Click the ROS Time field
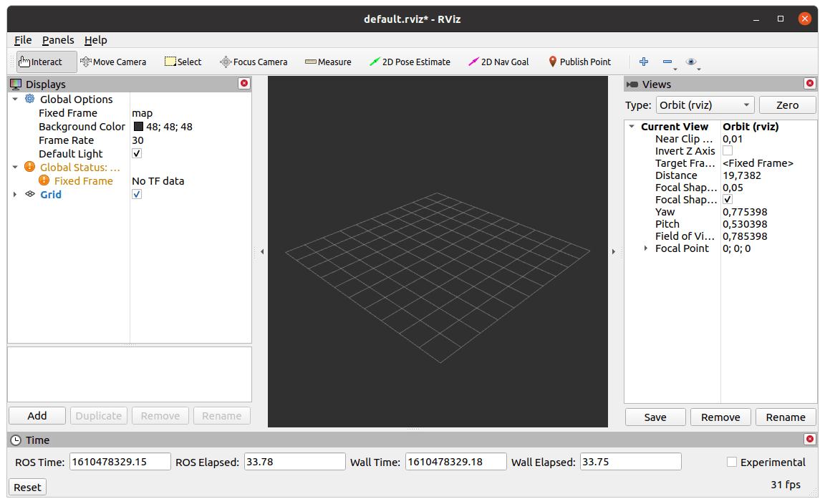Image resolution: width=825 pixels, height=504 pixels. [120, 462]
